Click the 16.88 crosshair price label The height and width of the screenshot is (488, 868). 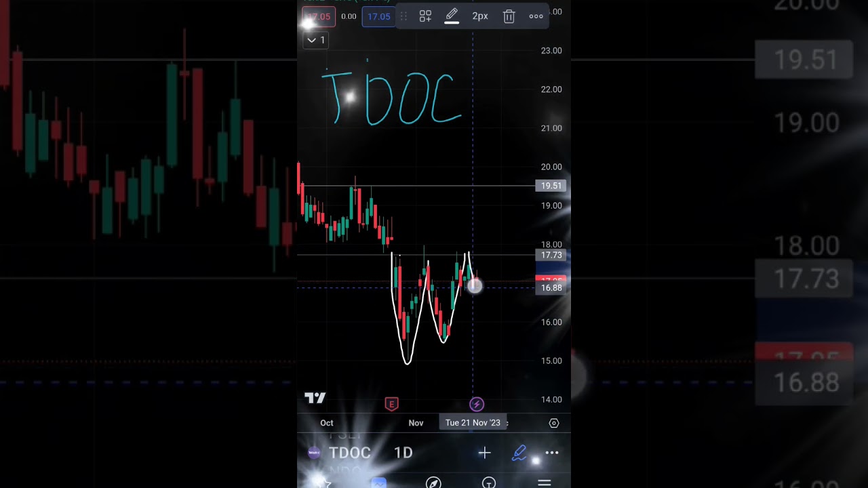pyautogui.click(x=551, y=288)
